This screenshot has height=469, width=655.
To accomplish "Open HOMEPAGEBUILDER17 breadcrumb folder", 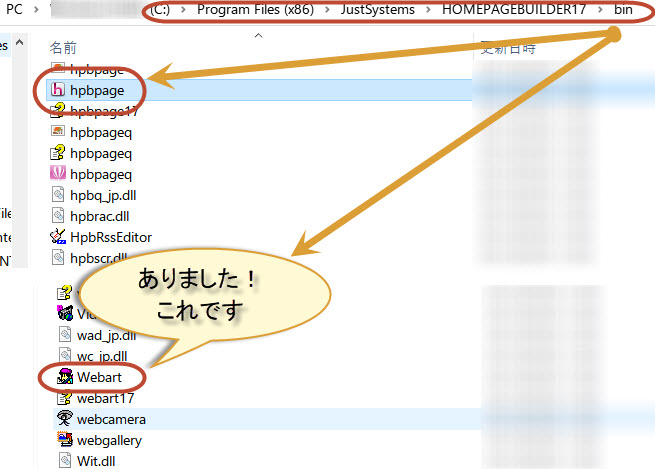I will 514,9.
